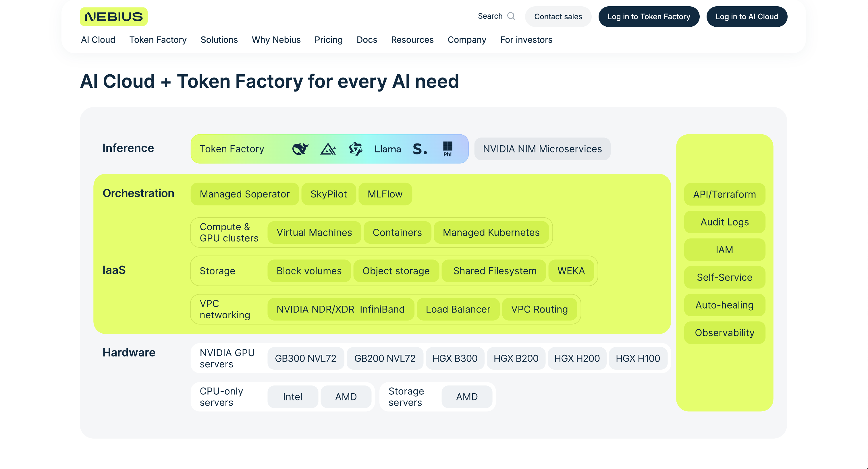The width and height of the screenshot is (868, 469).
Task: Click the HGX H100 chip
Action: click(x=638, y=358)
